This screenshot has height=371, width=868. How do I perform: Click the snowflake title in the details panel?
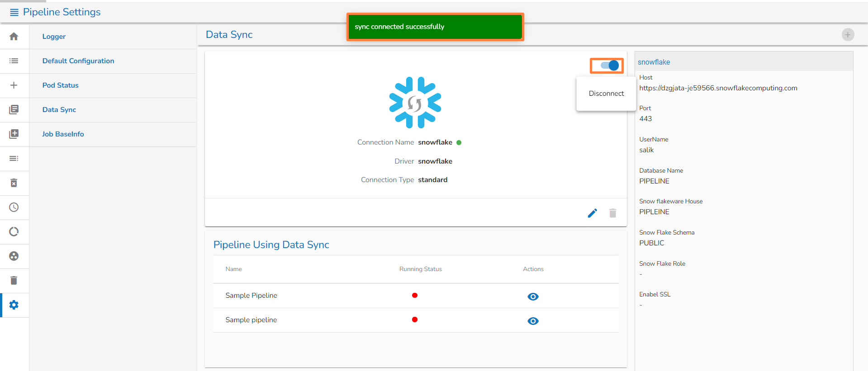coord(654,62)
